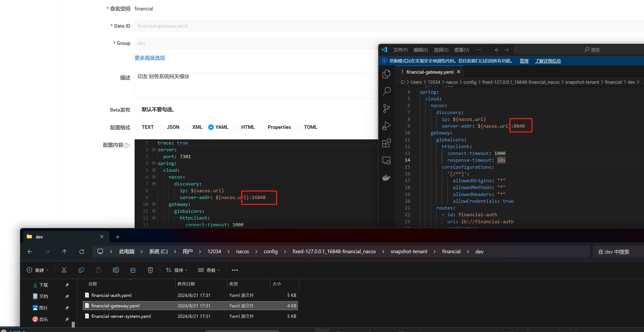Open the 编辑(E) menu in VS Code
Viewport: 644px width, 332px height.
point(421,50)
